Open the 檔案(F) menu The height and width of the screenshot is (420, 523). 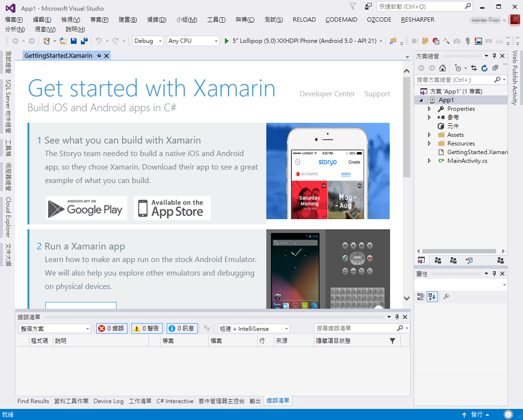click(14, 20)
